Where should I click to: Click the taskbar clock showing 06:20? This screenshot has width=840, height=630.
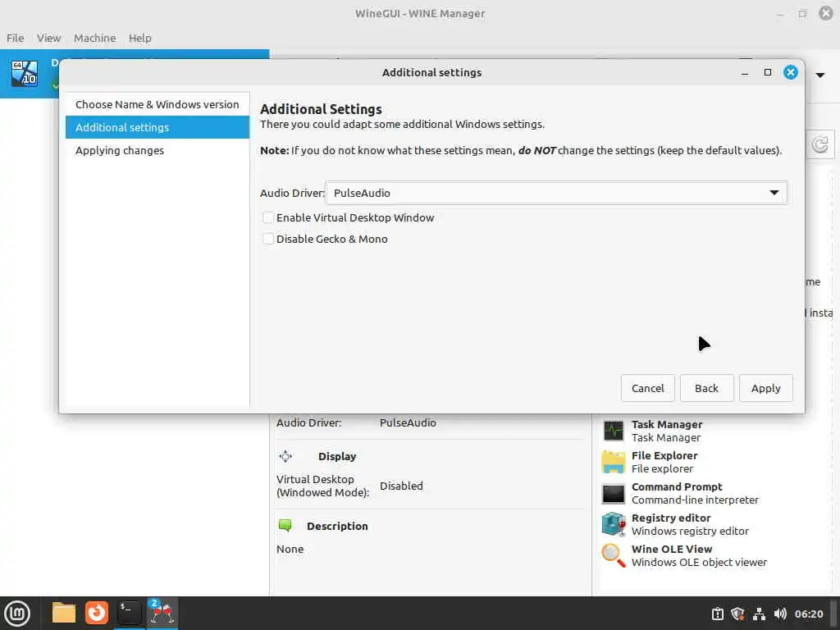[x=808, y=614]
